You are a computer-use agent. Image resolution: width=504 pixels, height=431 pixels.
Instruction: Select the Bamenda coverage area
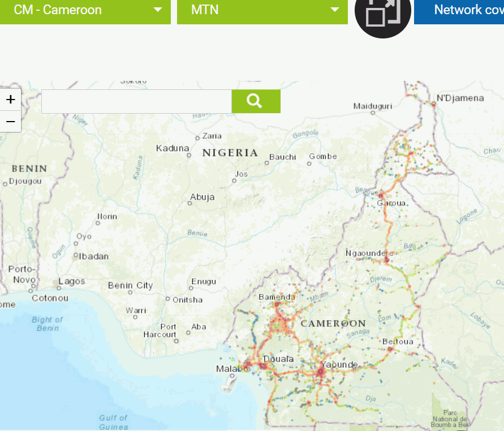(278, 304)
